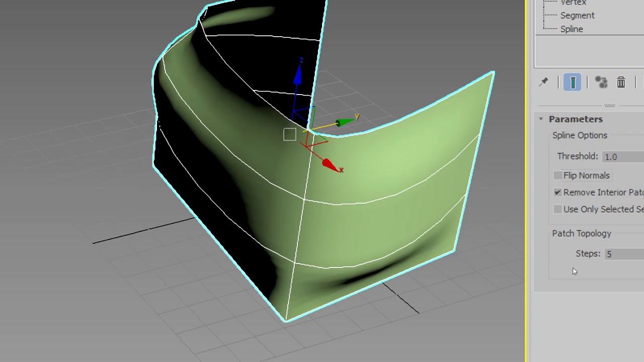Screen dimensions: 644x362
Task: Select the red X axis arrow of the gizmo
Action: tap(330, 164)
